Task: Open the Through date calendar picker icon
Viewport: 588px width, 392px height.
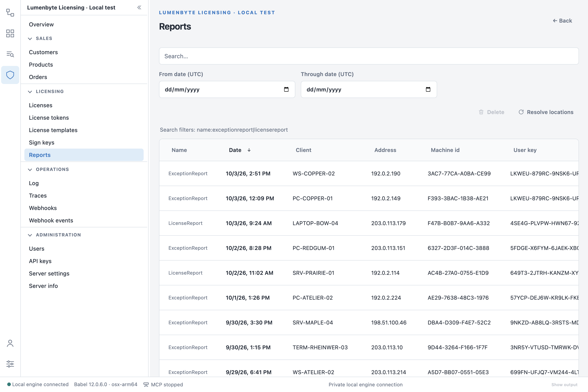Action: click(428, 89)
